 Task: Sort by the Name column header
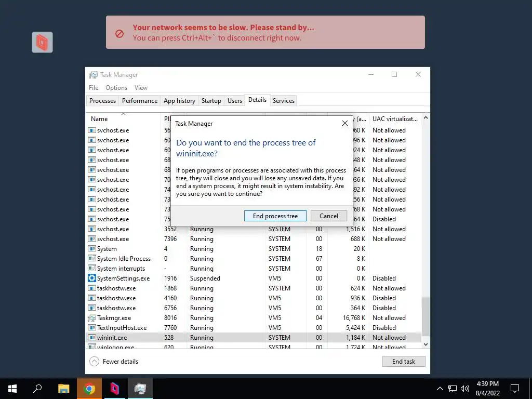[x=99, y=119]
